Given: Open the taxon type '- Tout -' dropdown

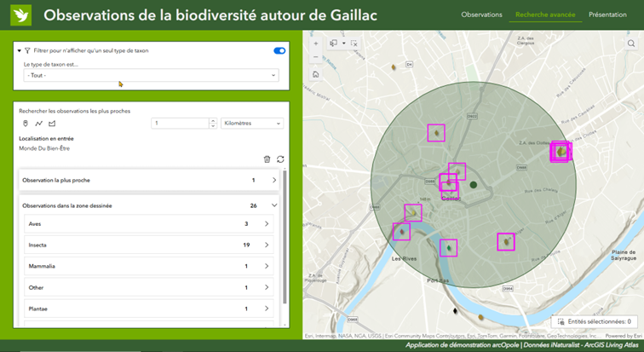Looking at the screenshot, I should coord(151,76).
